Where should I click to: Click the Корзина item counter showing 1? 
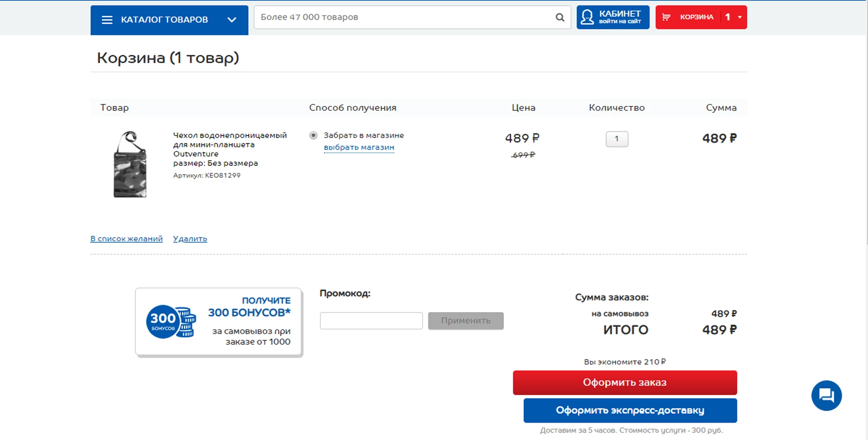[728, 17]
